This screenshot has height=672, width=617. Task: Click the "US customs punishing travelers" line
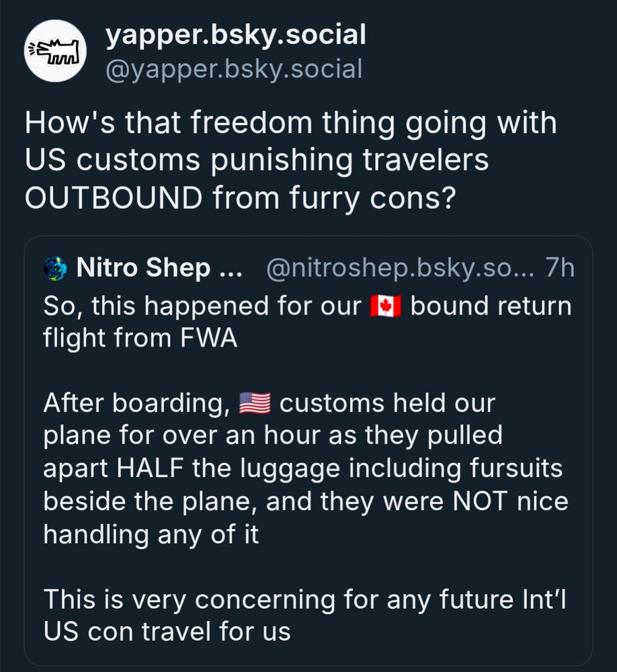(x=257, y=161)
